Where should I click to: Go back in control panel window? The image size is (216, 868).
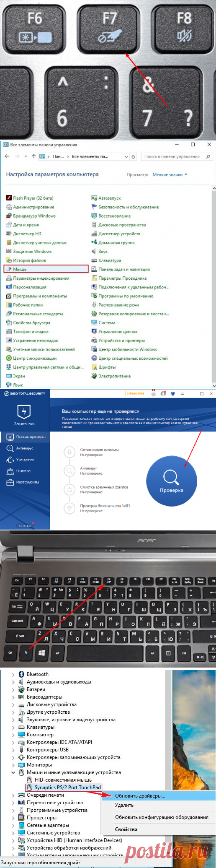[7, 156]
